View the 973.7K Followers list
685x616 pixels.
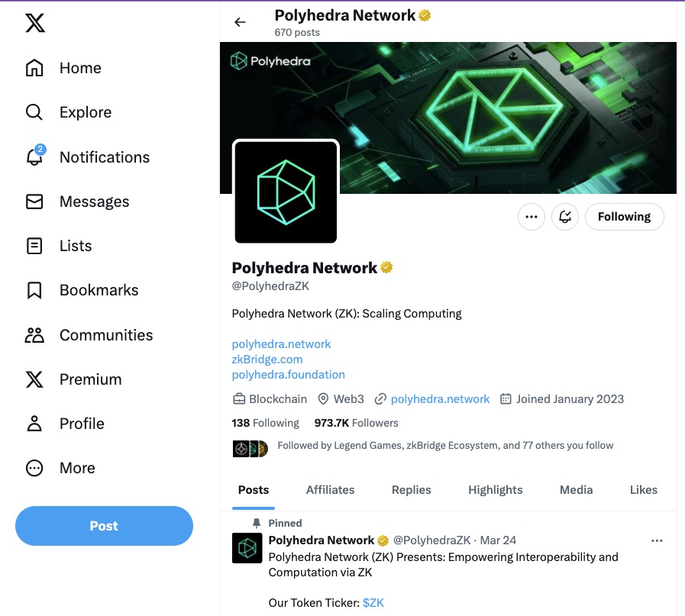coord(356,423)
